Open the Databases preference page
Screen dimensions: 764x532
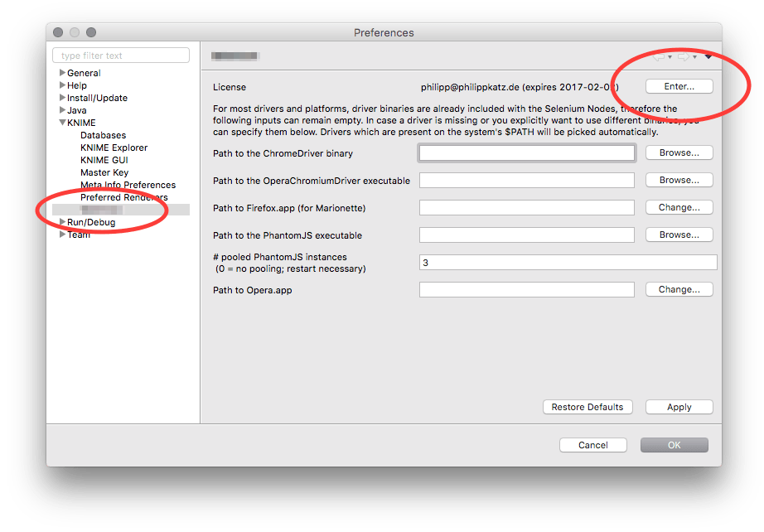[x=104, y=135]
